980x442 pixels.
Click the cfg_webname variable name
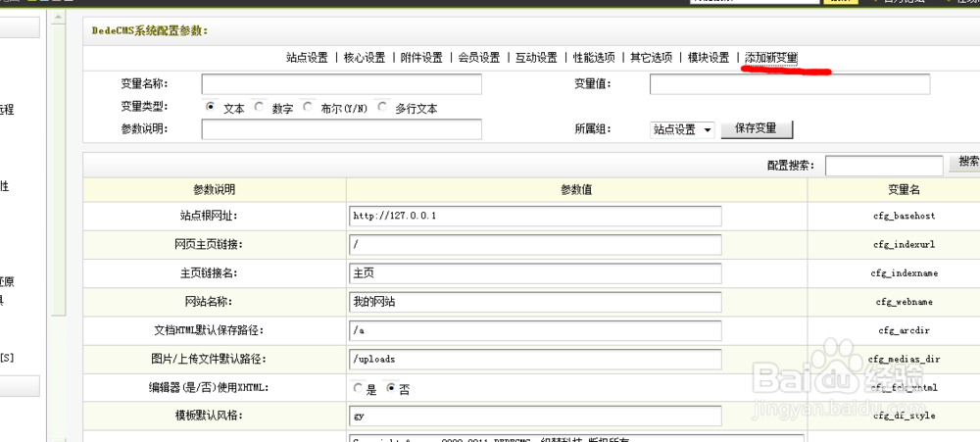coord(904,302)
